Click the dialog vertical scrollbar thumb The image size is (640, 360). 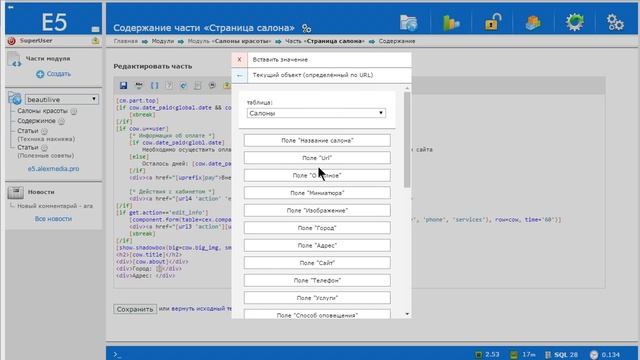click(407, 140)
